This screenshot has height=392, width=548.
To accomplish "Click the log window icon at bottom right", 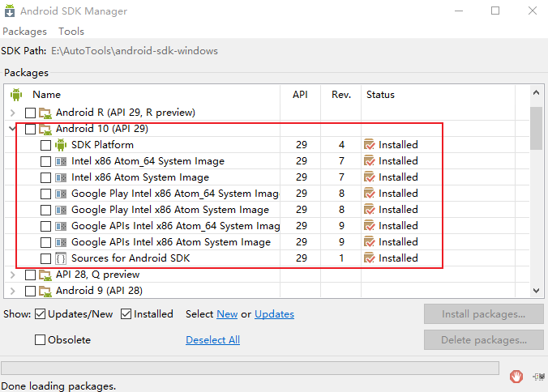I will click(x=539, y=376).
